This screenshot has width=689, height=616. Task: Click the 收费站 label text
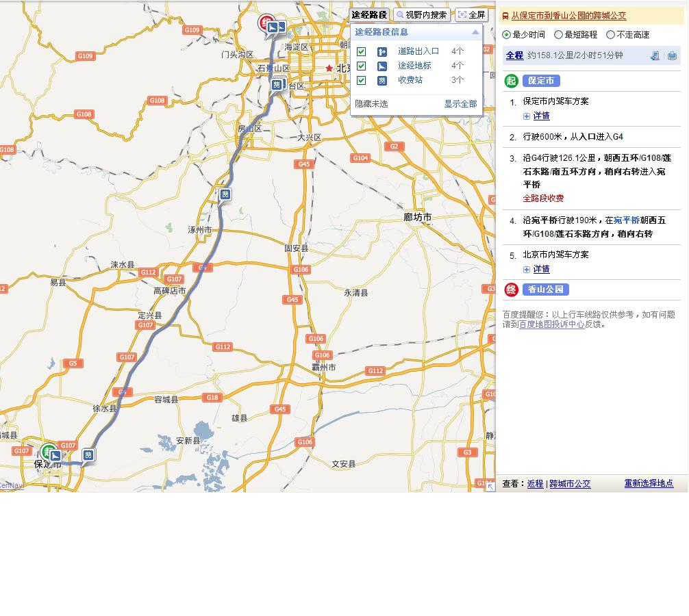[410, 80]
